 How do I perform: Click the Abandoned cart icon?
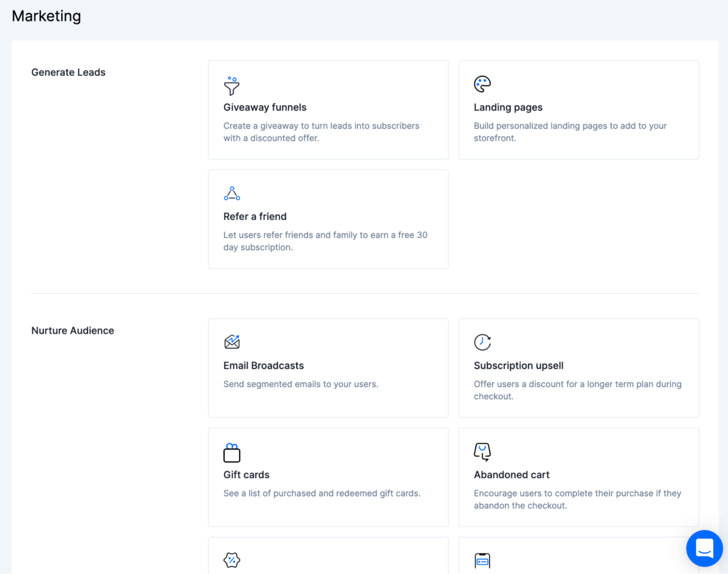[x=482, y=452]
